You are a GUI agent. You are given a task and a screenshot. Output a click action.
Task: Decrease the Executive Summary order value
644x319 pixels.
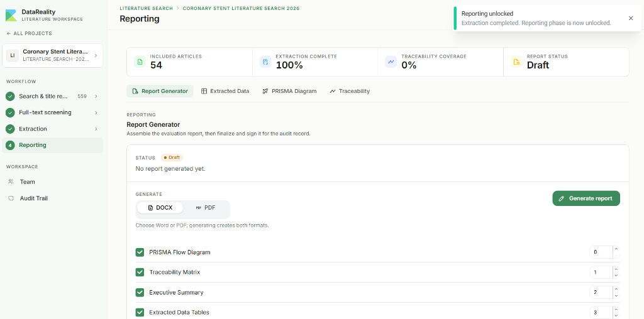pyautogui.click(x=616, y=295)
